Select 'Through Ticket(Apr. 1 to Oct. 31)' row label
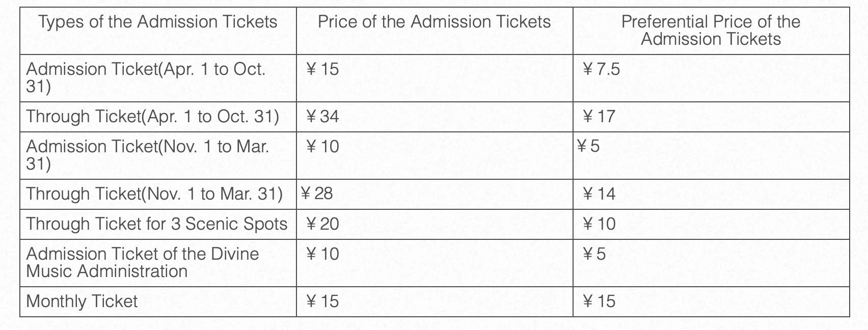868x330 pixels. coord(152,117)
